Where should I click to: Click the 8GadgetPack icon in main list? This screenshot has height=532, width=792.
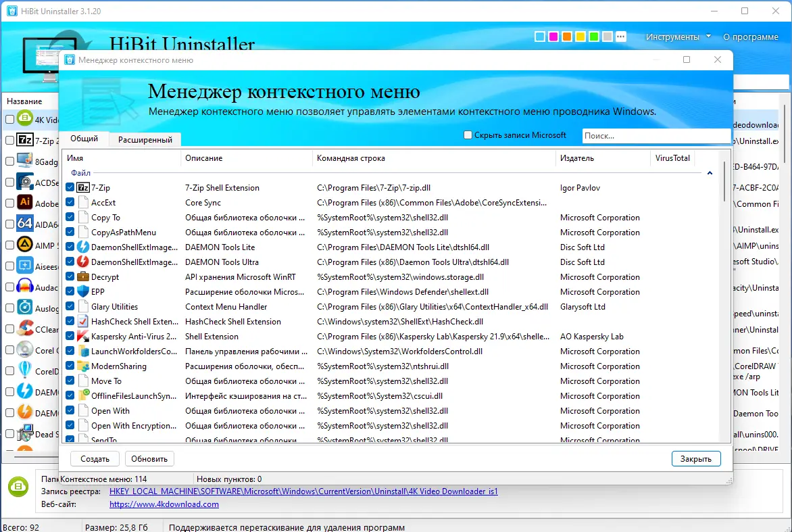coord(25,161)
